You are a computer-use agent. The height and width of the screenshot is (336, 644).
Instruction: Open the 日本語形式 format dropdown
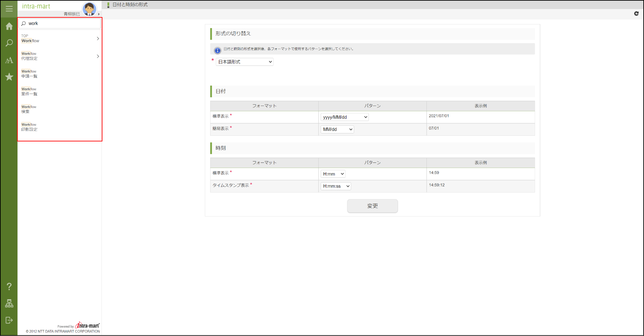tap(244, 62)
